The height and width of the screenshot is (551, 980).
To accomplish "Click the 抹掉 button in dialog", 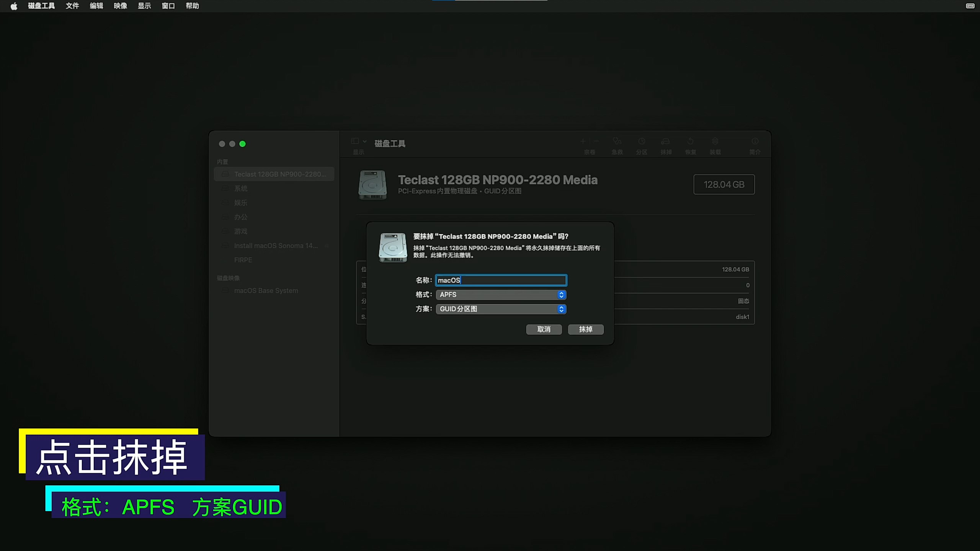I will coord(585,329).
